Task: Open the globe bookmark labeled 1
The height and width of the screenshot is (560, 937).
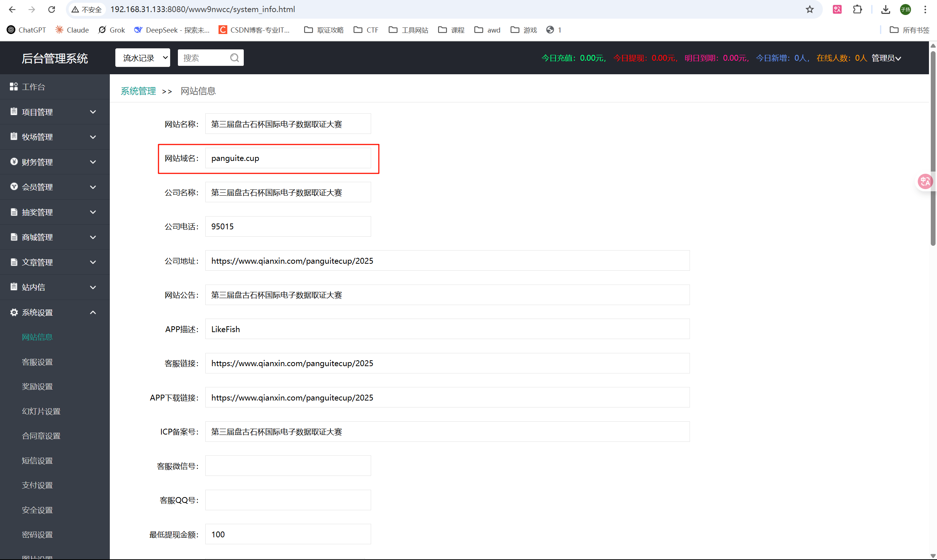Action: pyautogui.click(x=554, y=30)
